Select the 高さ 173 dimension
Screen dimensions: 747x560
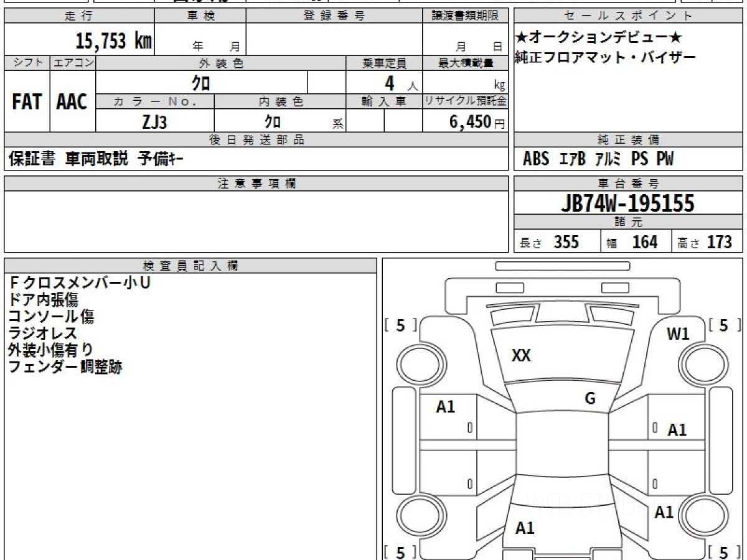pos(705,242)
